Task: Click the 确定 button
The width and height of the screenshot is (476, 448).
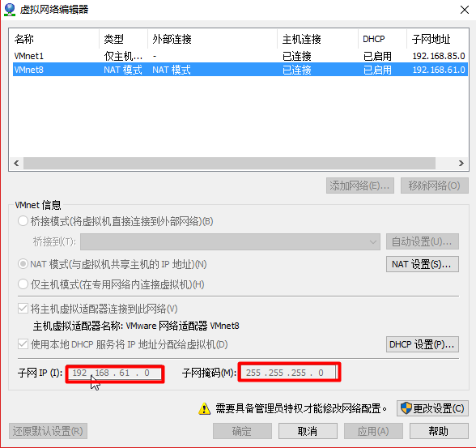Action: tap(242, 431)
